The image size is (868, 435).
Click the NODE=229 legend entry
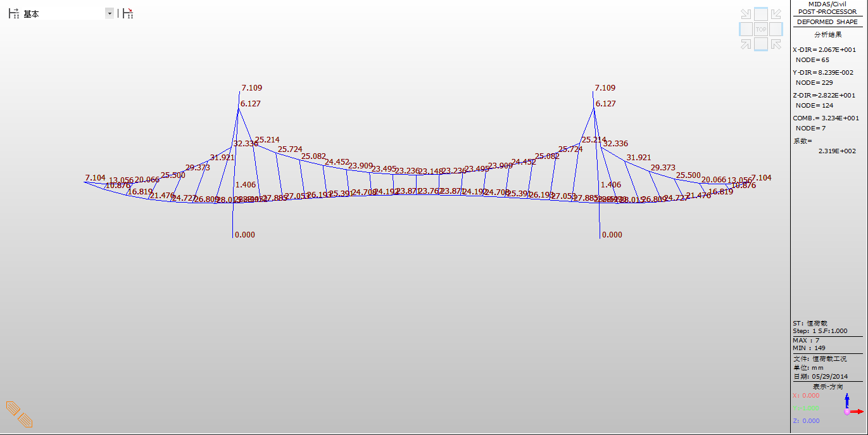click(814, 82)
